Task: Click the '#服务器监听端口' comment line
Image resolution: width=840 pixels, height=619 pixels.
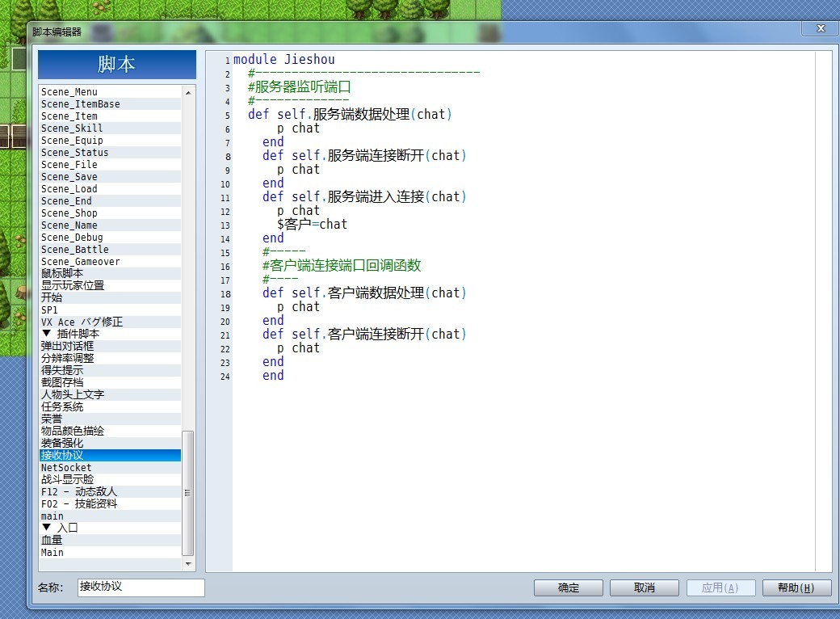Action: 299,86
